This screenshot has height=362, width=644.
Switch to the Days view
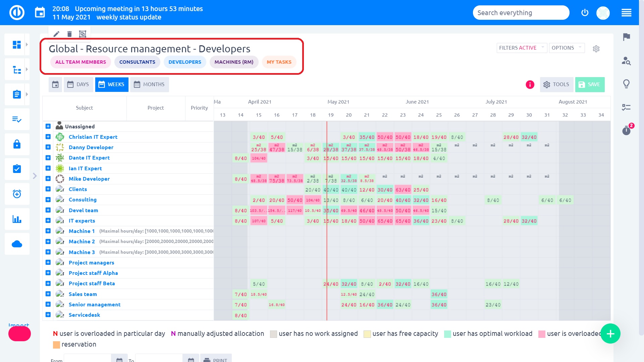pos(78,84)
